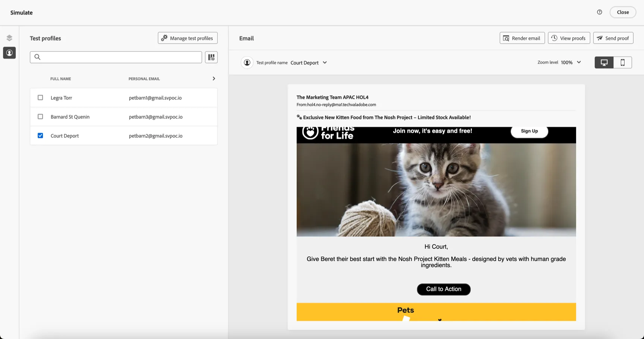Click the Send proof button
The image size is (644, 339).
pos(613,38)
